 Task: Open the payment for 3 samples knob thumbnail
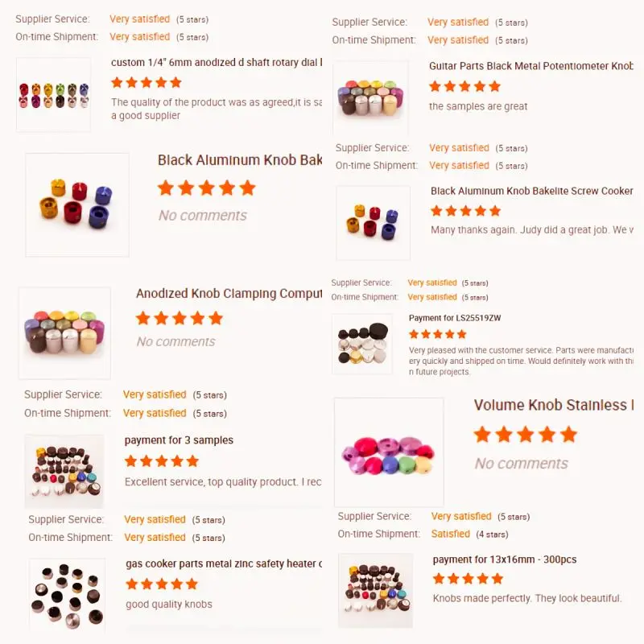pyautogui.click(x=64, y=472)
